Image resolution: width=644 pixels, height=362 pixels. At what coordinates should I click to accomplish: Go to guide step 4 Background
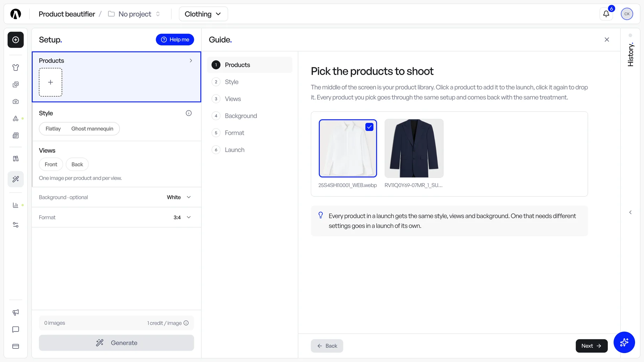pos(250,116)
